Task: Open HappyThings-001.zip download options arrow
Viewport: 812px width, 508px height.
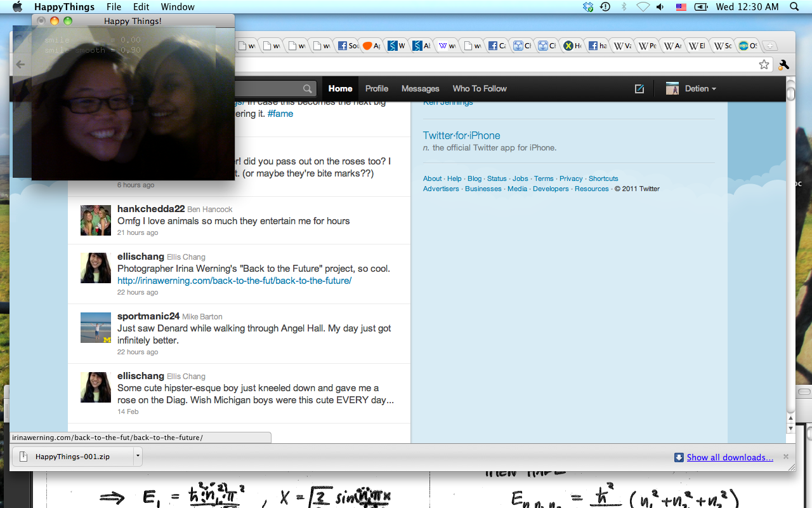Action: (x=138, y=457)
